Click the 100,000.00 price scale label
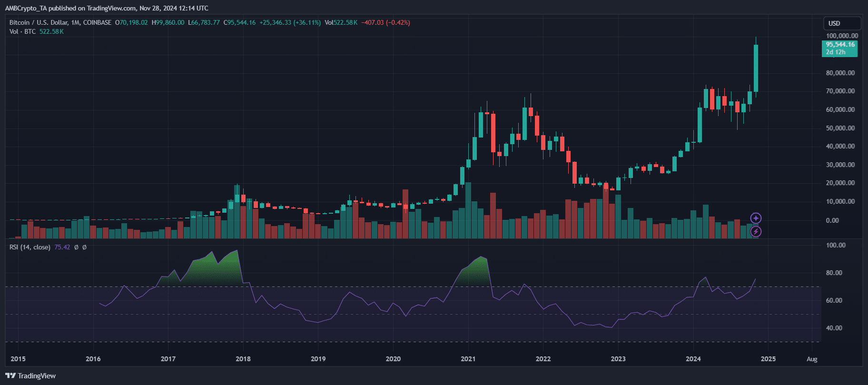 pos(842,36)
